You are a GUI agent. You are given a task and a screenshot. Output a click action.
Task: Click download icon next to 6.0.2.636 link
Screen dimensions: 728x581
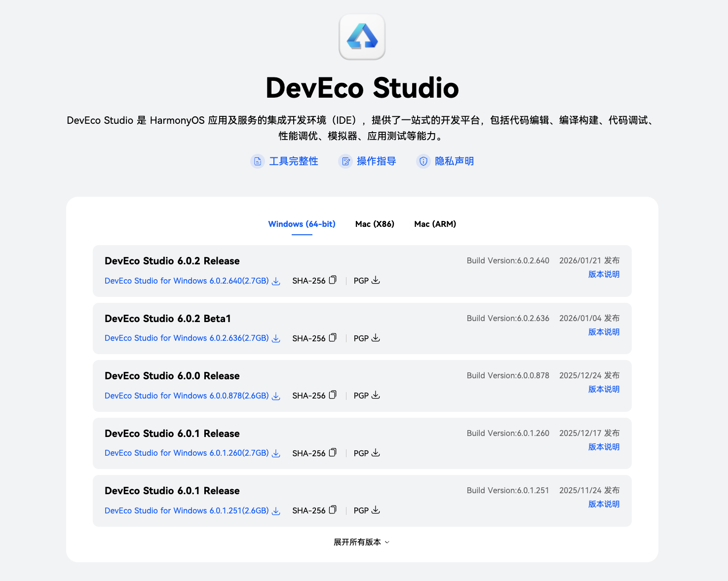pyautogui.click(x=276, y=338)
